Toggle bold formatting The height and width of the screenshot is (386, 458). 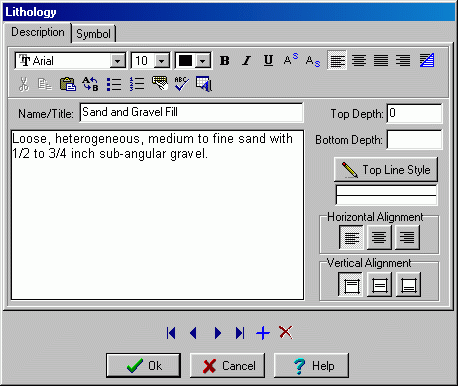tap(225, 61)
